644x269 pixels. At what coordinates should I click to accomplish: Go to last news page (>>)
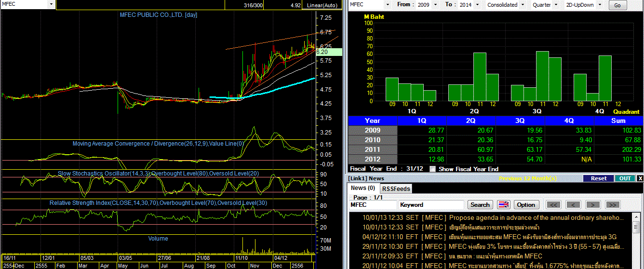point(612,204)
